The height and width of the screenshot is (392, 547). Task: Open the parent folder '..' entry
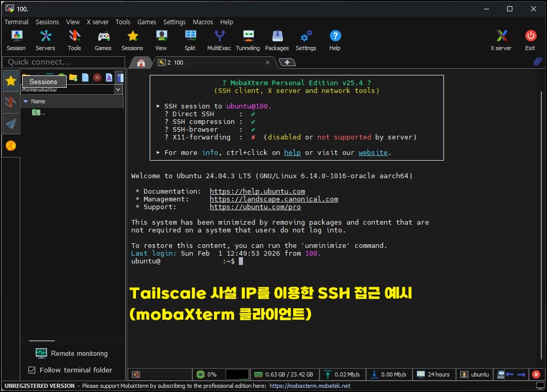coord(38,113)
